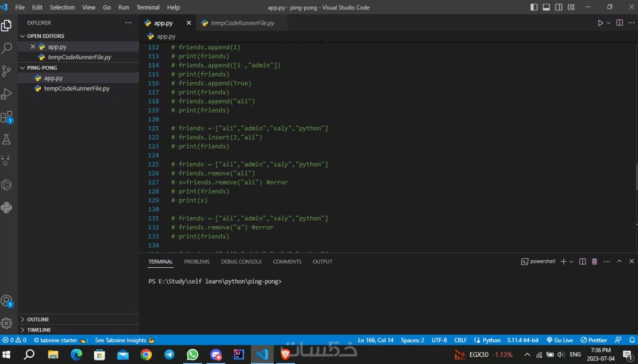Open the Python extension view
Screen dimensions: 638x364
[x=6, y=208]
